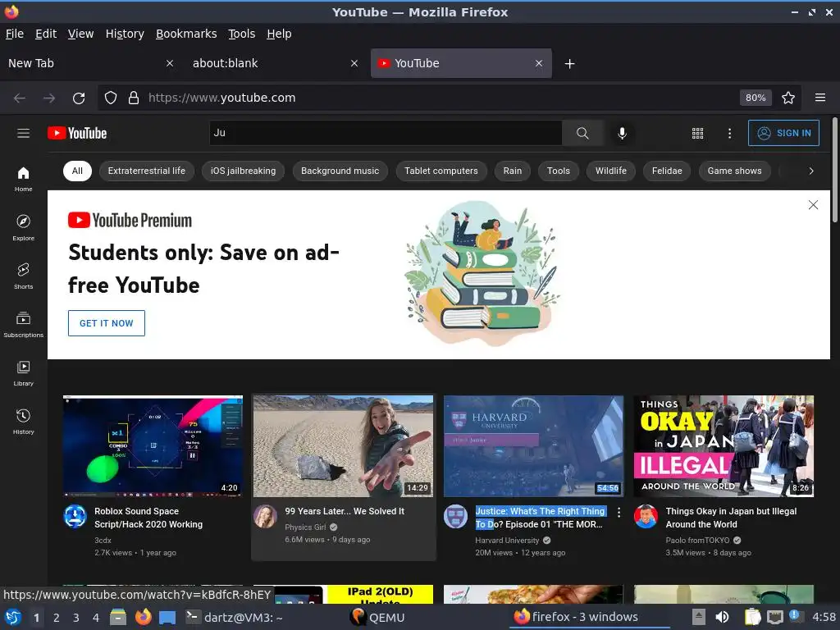The image size is (840, 630).
Task: Click the browser forward arrow
Action: pyautogui.click(x=49, y=98)
